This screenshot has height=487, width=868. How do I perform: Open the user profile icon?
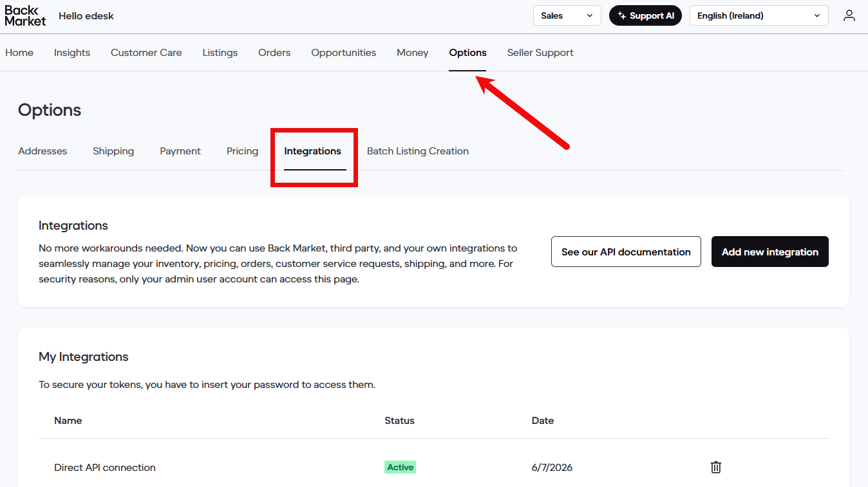point(849,15)
